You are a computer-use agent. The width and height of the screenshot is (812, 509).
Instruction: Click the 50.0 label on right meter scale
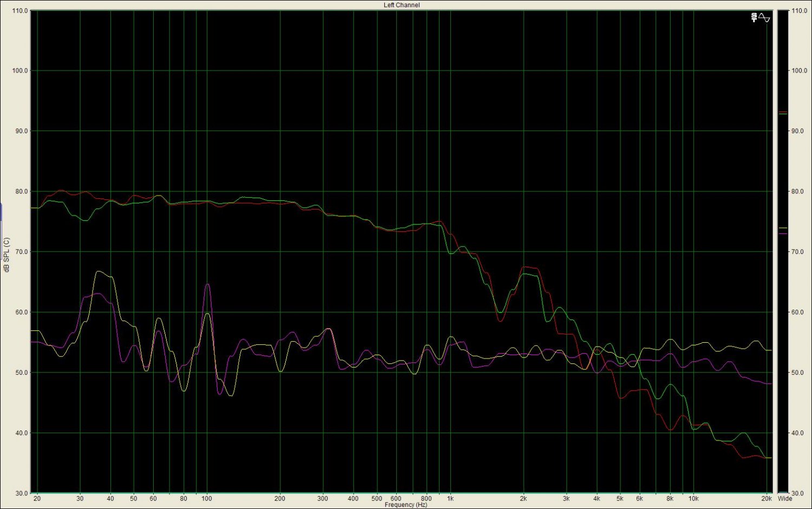(797, 373)
